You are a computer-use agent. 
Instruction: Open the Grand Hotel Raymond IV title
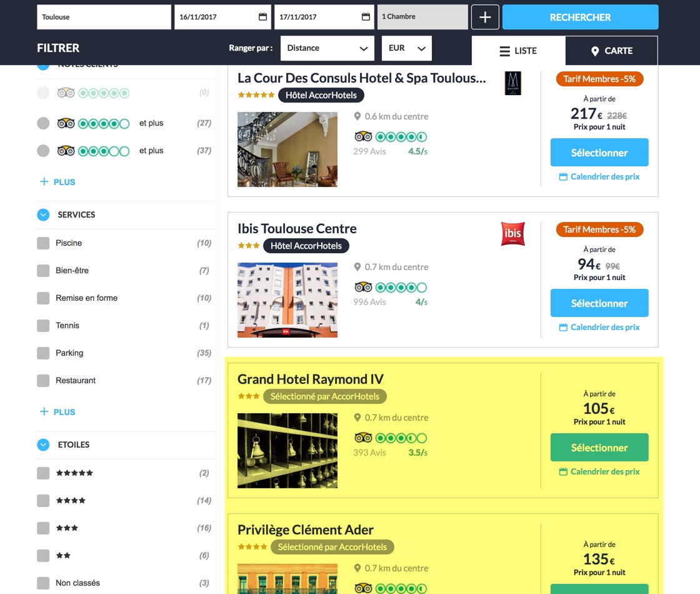tap(310, 379)
